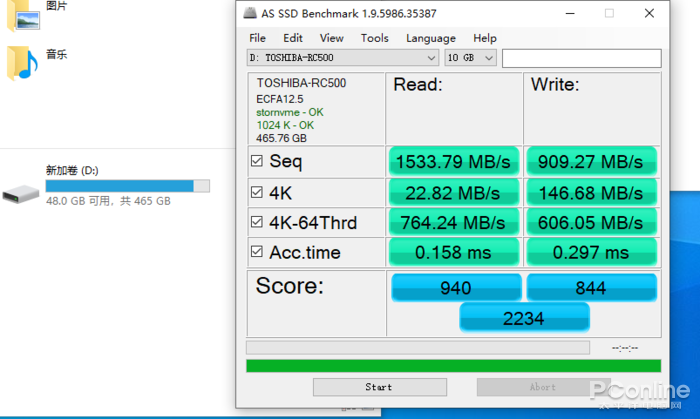Open the View menu
The width and height of the screenshot is (700, 419).
(331, 38)
